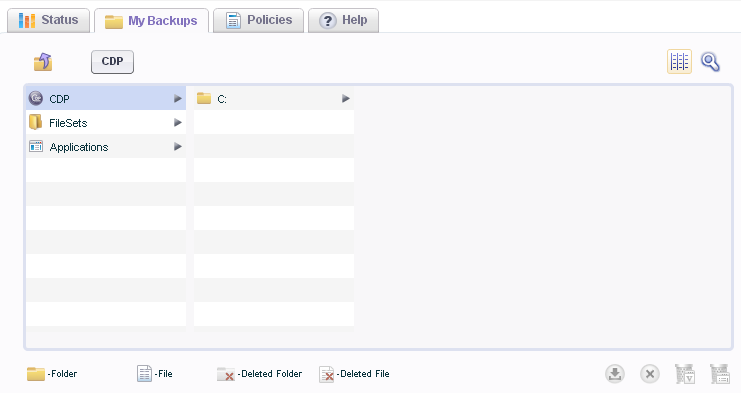Screen dimensions: 741x393
Task: Select the FileSets row
Action: click(106, 122)
